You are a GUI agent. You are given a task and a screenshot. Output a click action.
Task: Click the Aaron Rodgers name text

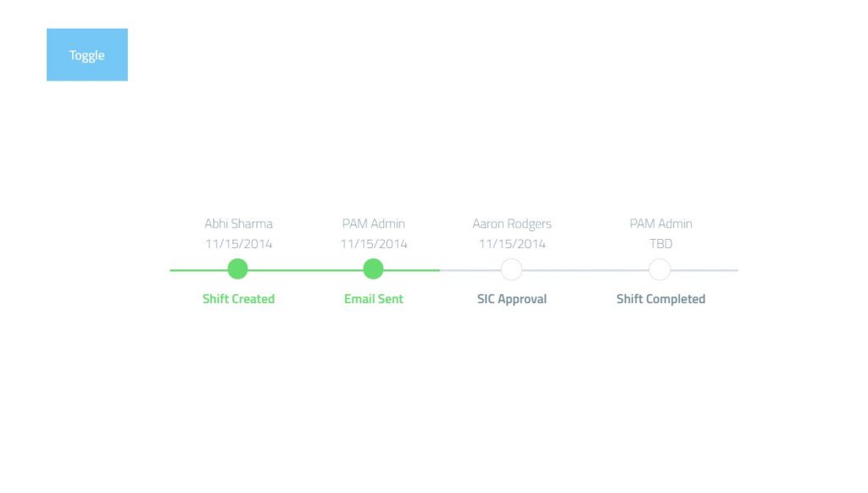point(512,224)
